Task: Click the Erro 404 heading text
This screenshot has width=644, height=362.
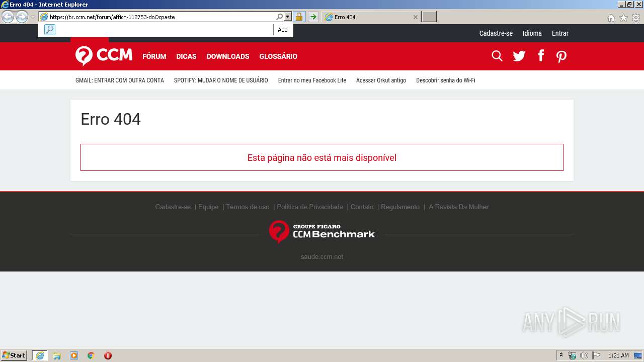Action: (111, 119)
